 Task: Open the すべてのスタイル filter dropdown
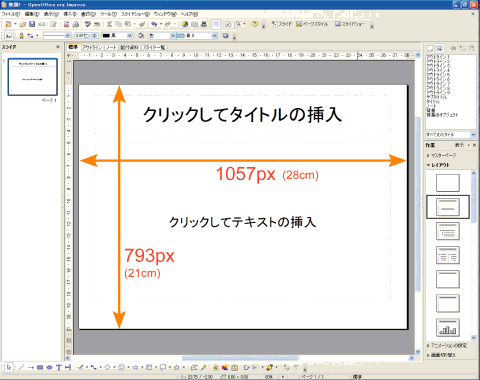(x=451, y=135)
